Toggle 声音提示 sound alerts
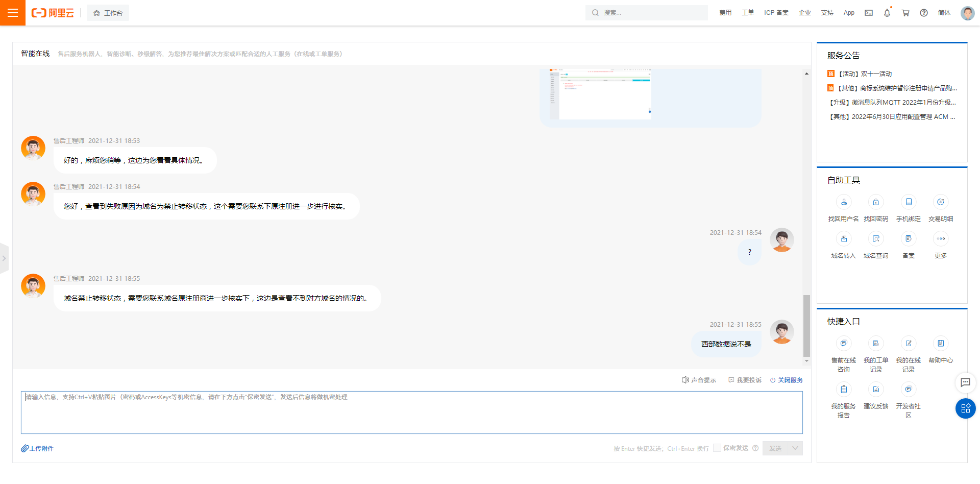980x484 pixels. 699,380
